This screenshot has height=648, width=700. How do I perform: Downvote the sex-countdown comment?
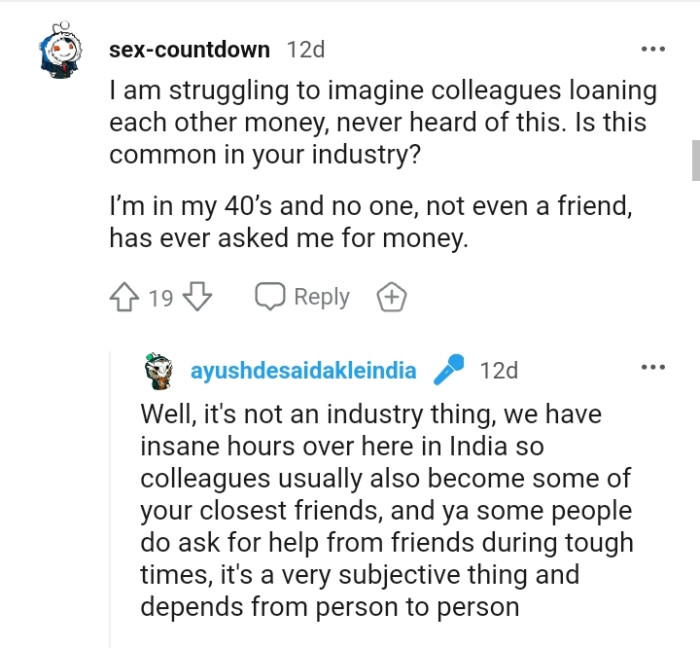tap(198, 297)
